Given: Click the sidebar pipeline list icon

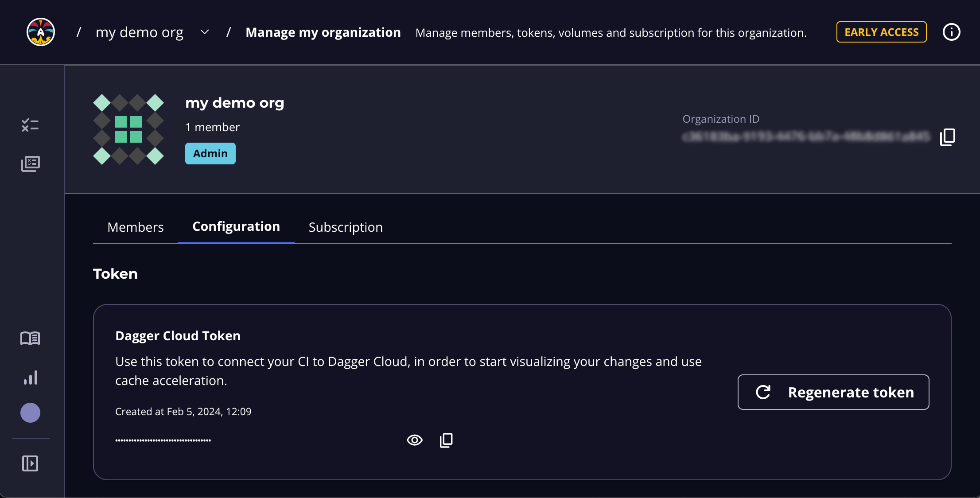Looking at the screenshot, I should pyautogui.click(x=30, y=163).
